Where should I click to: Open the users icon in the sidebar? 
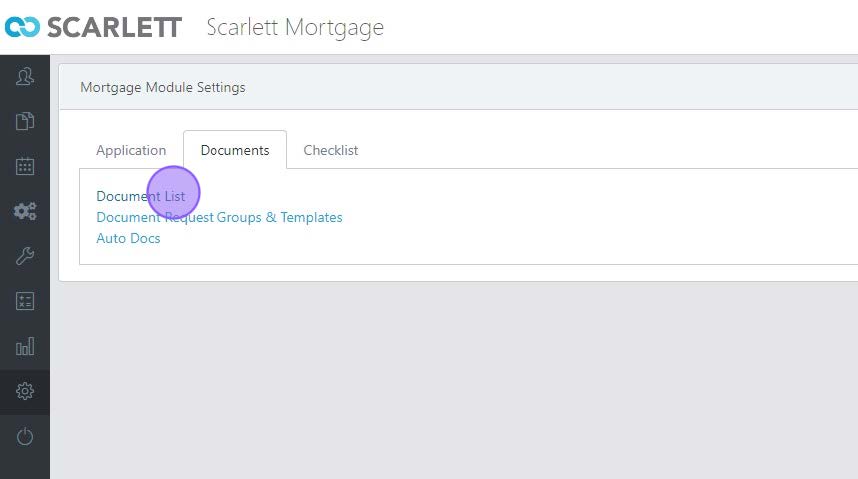point(25,76)
